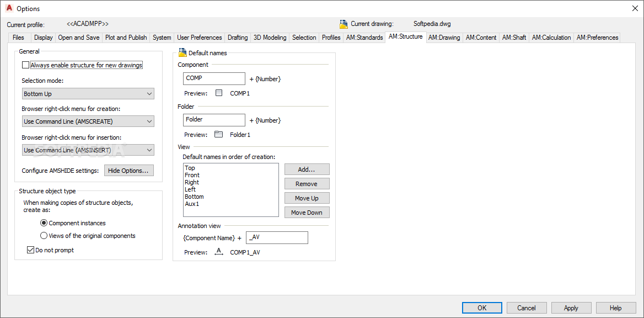Viewport: 644px width, 318px height.
Task: Close the Options dialog window
Action: tap(635, 8)
